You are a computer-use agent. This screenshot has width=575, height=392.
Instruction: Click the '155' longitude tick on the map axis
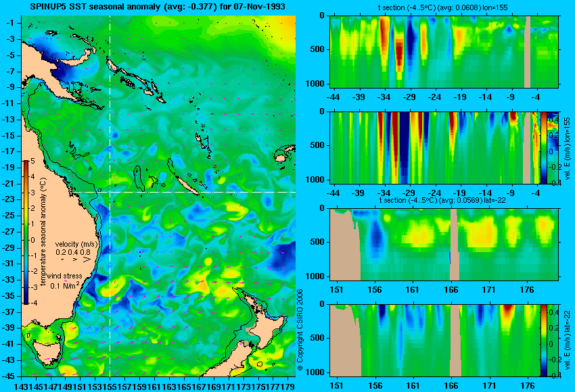click(110, 386)
